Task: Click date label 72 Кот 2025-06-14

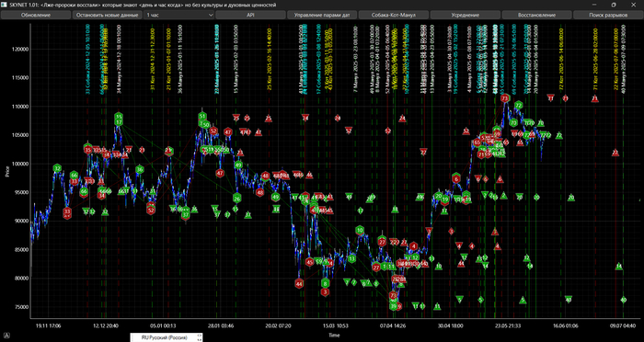Action: point(561,59)
